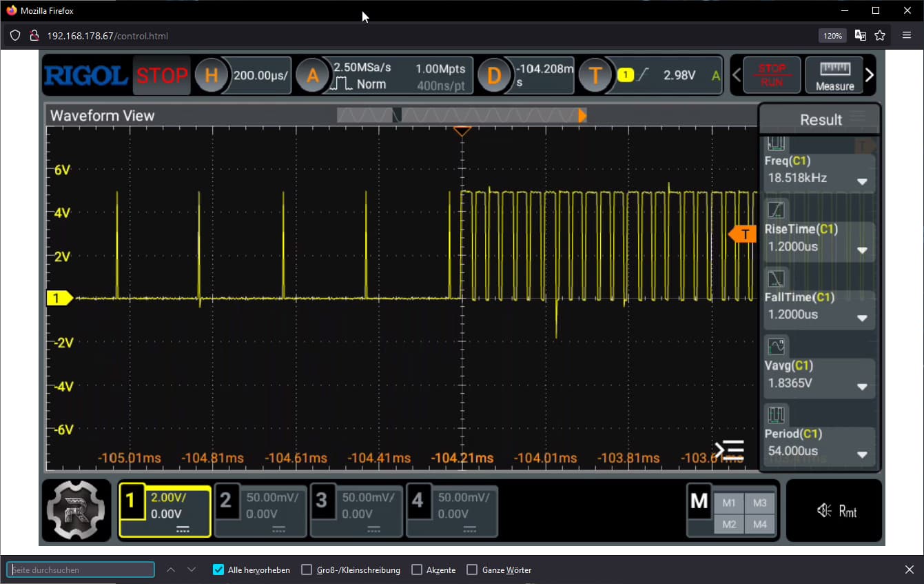
Task: Open Firefox translate page icon
Action: (860, 36)
